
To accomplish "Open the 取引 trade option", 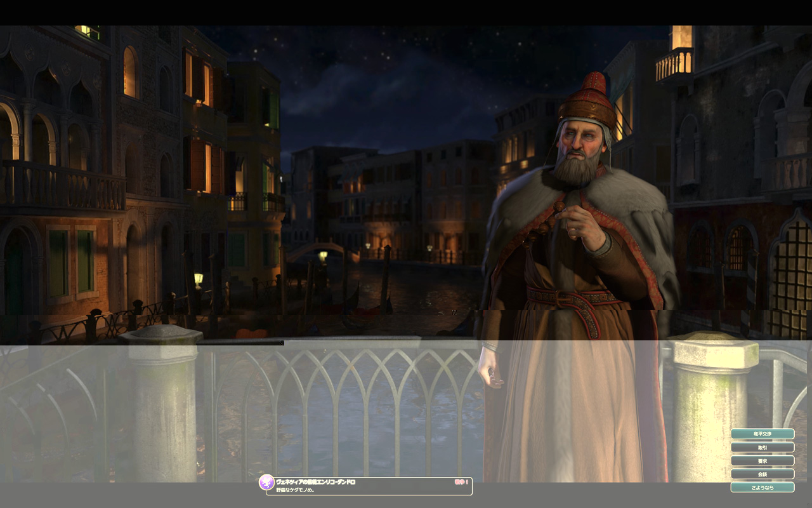I will pos(762,447).
